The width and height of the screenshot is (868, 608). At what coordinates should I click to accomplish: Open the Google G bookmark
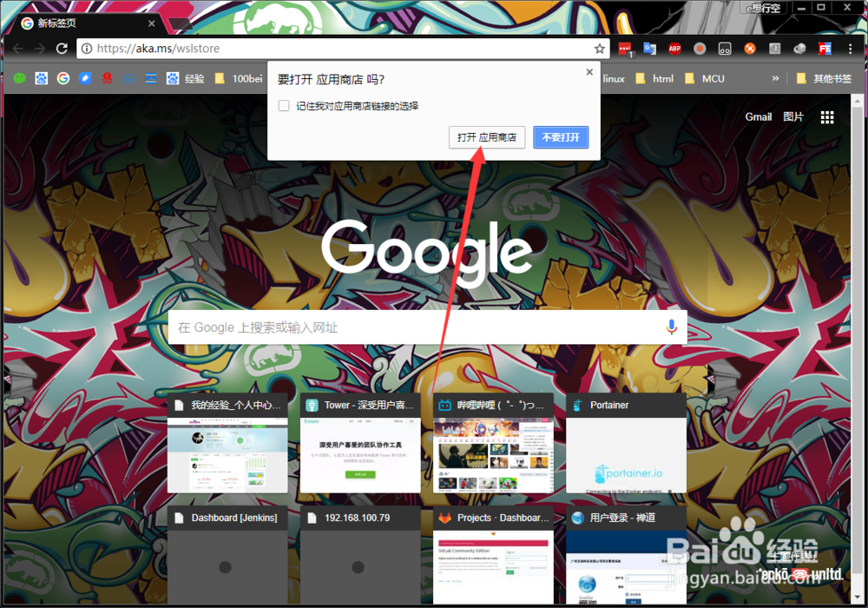tap(63, 79)
